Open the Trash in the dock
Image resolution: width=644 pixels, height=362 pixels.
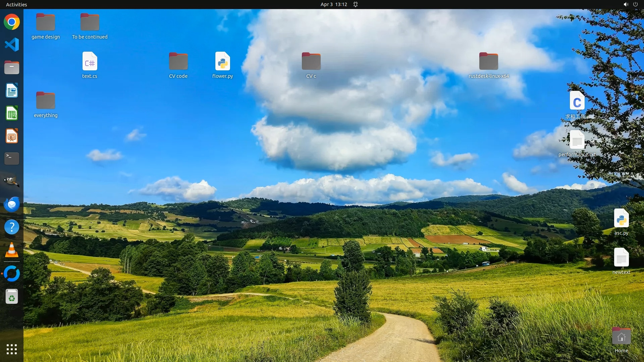point(12,297)
